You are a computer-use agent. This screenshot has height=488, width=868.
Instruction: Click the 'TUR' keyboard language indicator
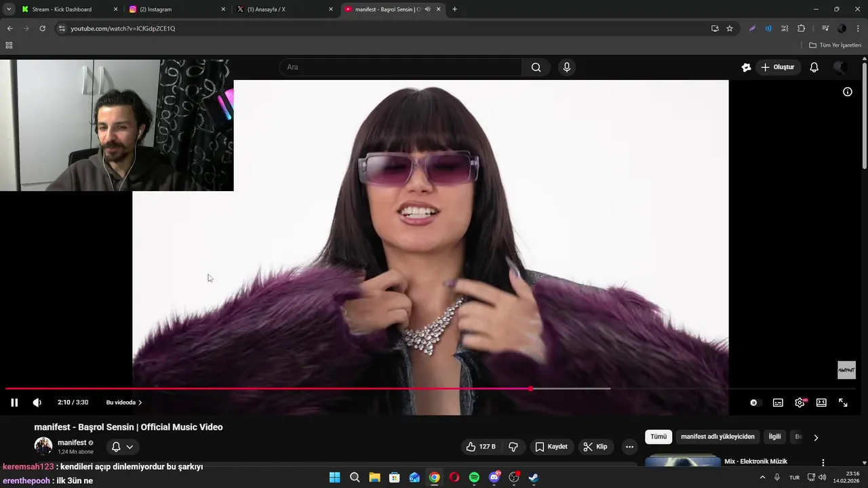(794, 477)
